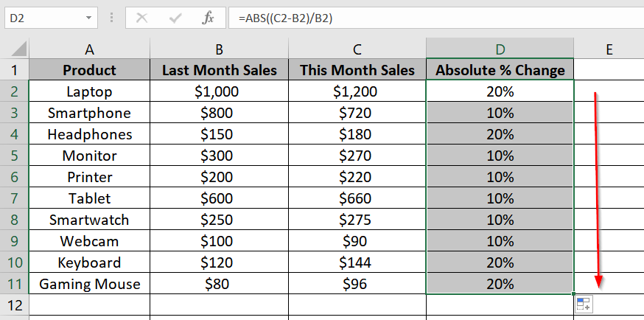The image size is (644, 320).
Task: Click the Select All corner triangle
Action: coord(19,49)
